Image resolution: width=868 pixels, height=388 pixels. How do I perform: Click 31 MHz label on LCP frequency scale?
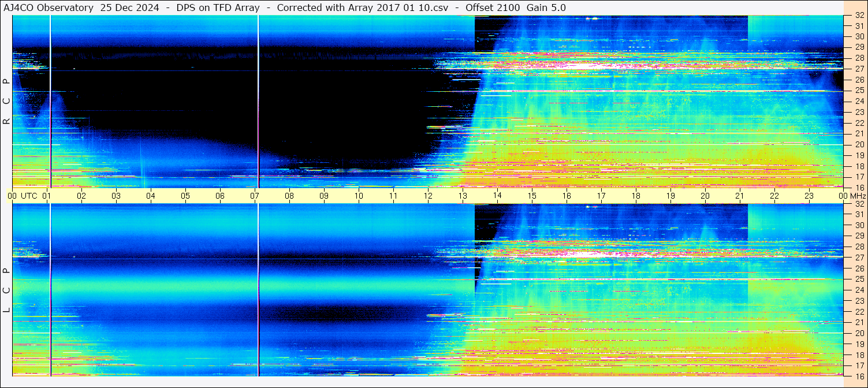[859, 214]
